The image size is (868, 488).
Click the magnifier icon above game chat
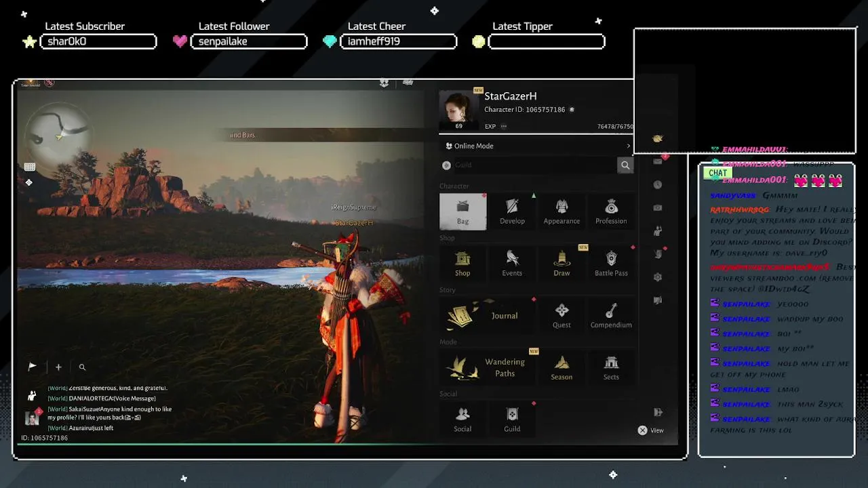click(82, 367)
